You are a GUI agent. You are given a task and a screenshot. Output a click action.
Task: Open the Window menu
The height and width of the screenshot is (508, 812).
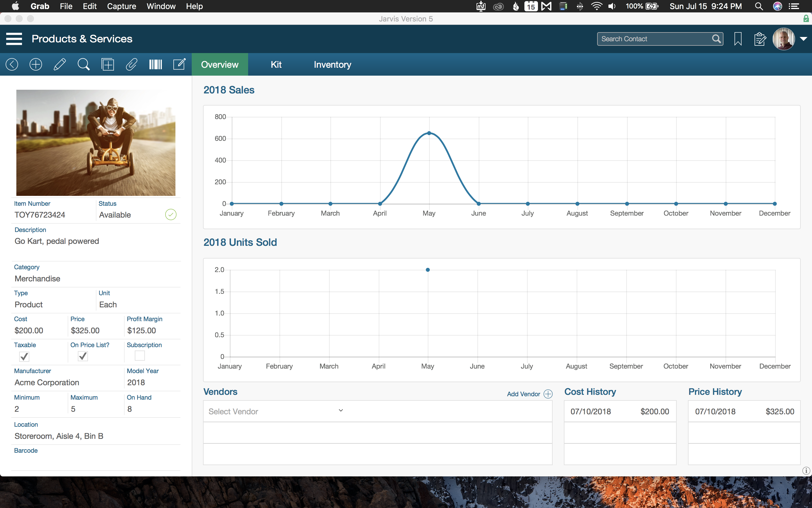(161, 6)
